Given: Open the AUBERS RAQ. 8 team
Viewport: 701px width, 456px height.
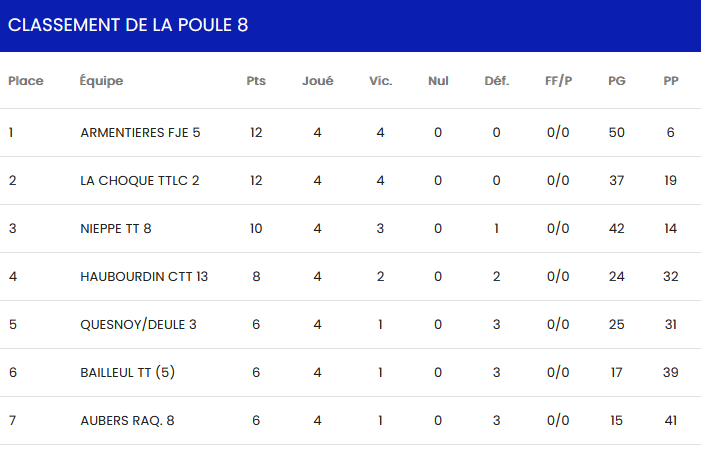Looking at the screenshot, I should point(127,421).
